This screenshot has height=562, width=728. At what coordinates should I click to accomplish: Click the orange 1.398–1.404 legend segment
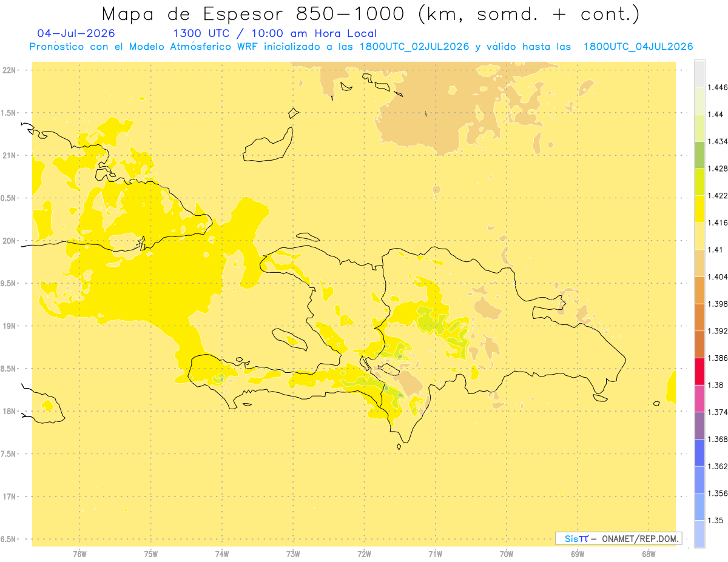(x=699, y=290)
